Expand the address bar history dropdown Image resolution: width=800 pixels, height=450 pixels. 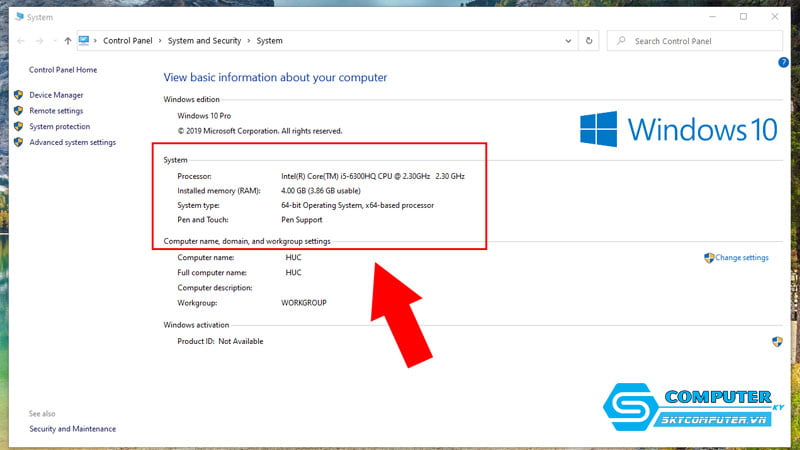pos(569,41)
